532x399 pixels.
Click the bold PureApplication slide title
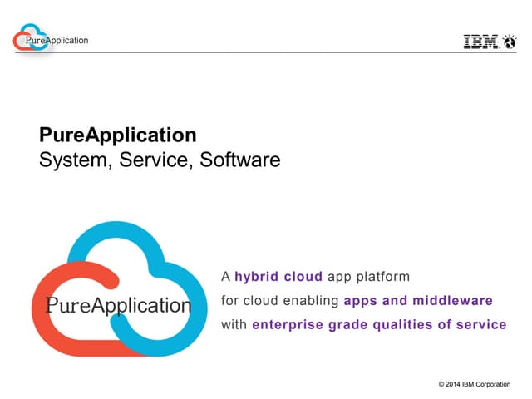coord(118,135)
